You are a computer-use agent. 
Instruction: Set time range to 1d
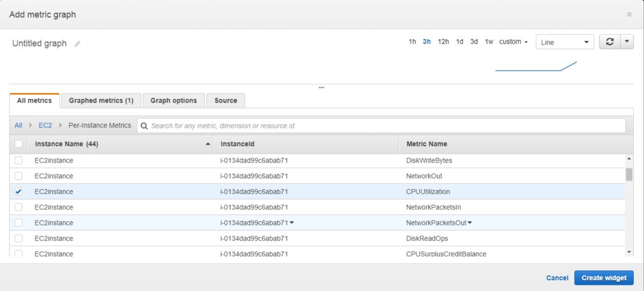click(x=460, y=42)
